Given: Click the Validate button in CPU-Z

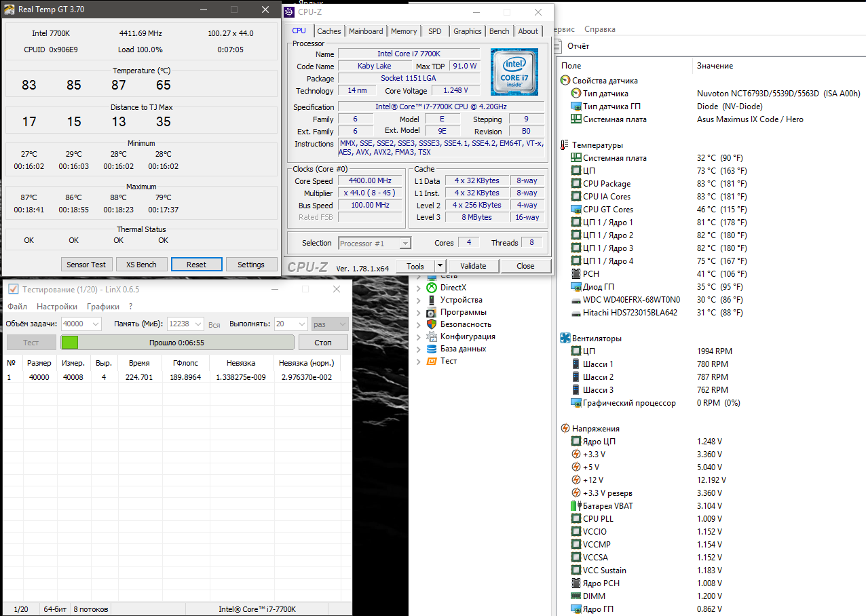Looking at the screenshot, I should pyautogui.click(x=473, y=266).
